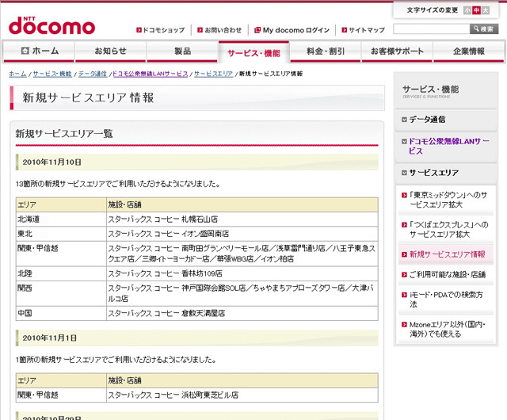Click arrow icon beside iモード・PDA link
Viewport: 507px width, 420px height.
(x=404, y=295)
